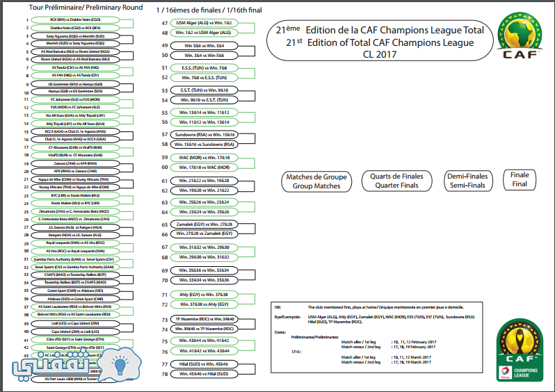Click match 41 Côte d'Or vs Saint George
This screenshot has width=555, height=392.
pyautogui.click(x=75, y=339)
